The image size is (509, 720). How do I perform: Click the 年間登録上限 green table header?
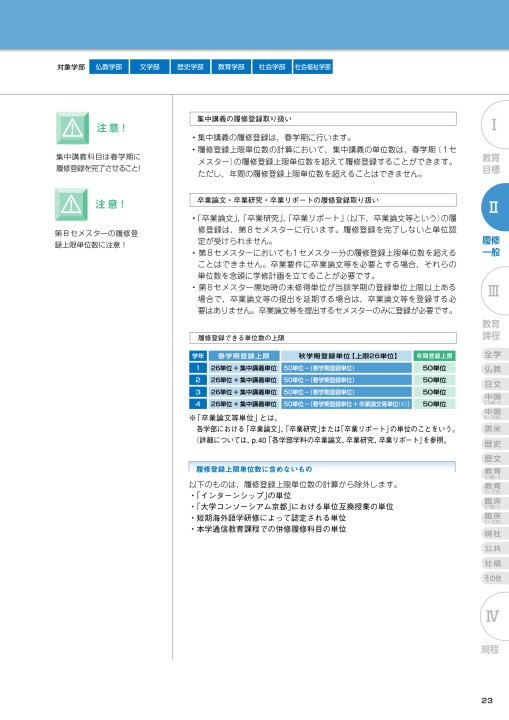point(434,356)
